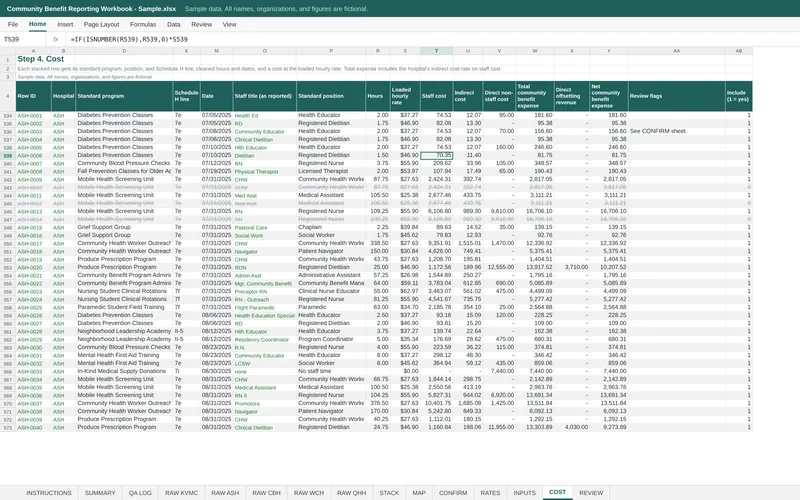Open the Insert tab

(65, 24)
